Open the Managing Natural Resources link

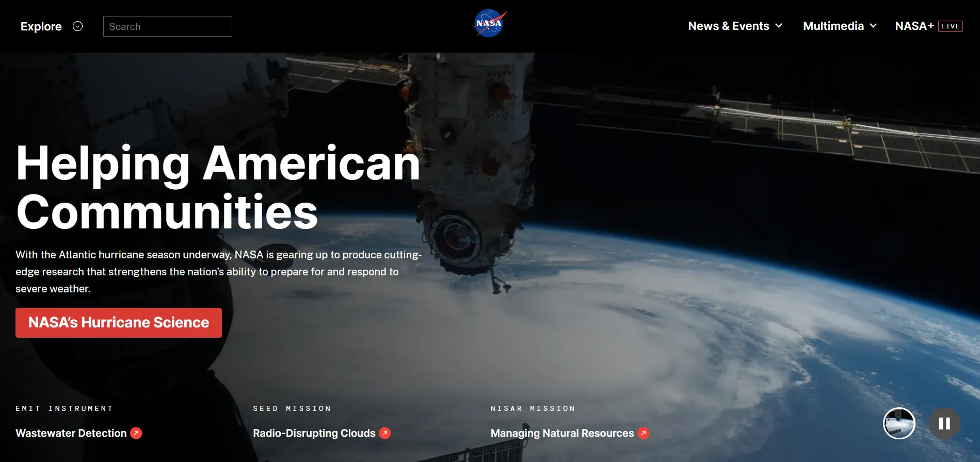click(x=563, y=433)
